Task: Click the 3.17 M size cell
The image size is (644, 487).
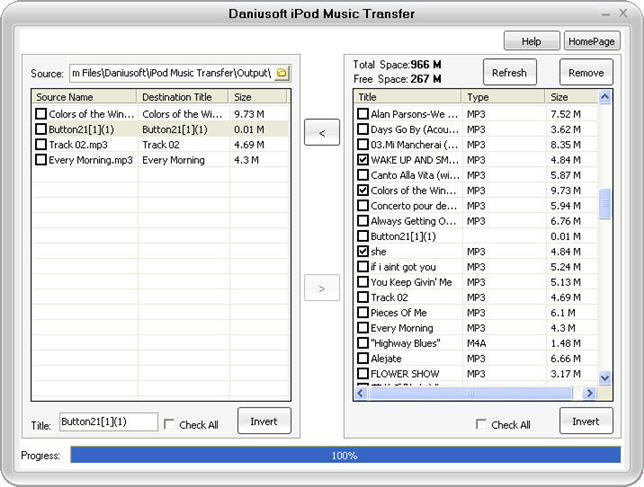Action: click(566, 374)
